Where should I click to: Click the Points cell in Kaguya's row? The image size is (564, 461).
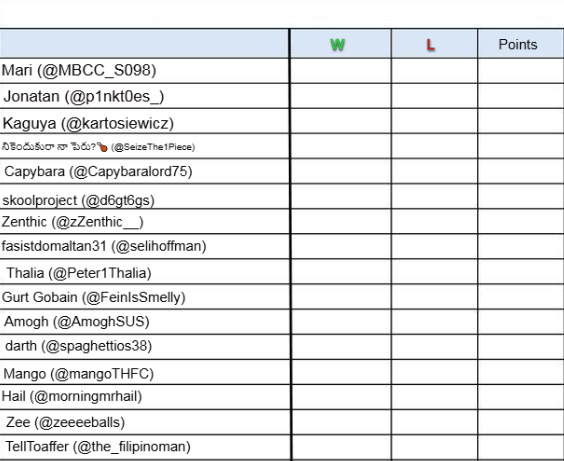click(521, 121)
